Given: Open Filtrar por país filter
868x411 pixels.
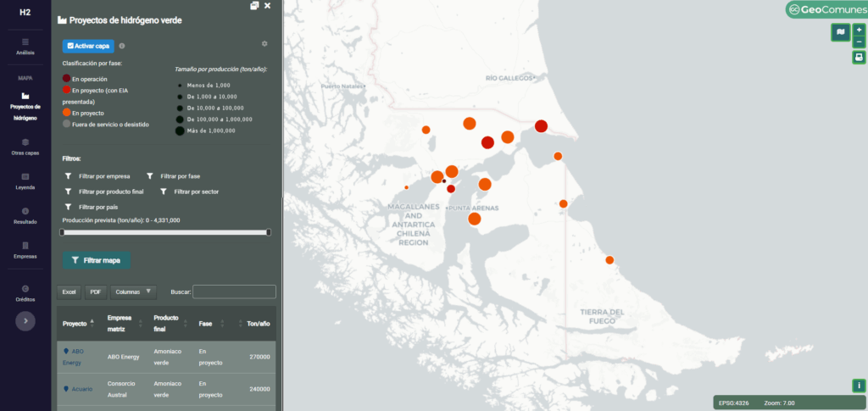Looking at the screenshot, I should click(x=91, y=207).
